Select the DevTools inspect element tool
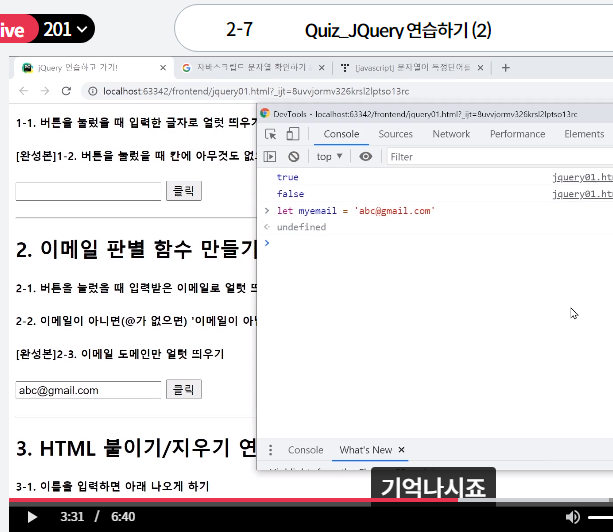Image resolution: width=613 pixels, height=532 pixels. tap(271, 134)
